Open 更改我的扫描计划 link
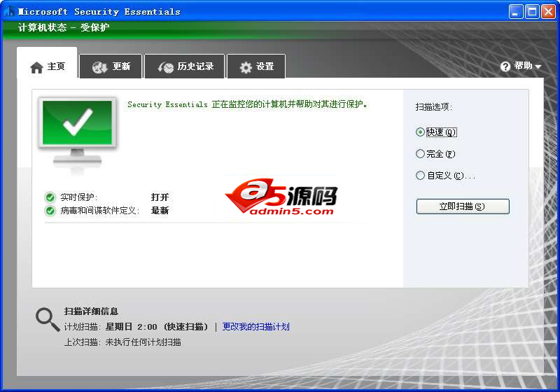This screenshot has width=560, height=392. (255, 327)
